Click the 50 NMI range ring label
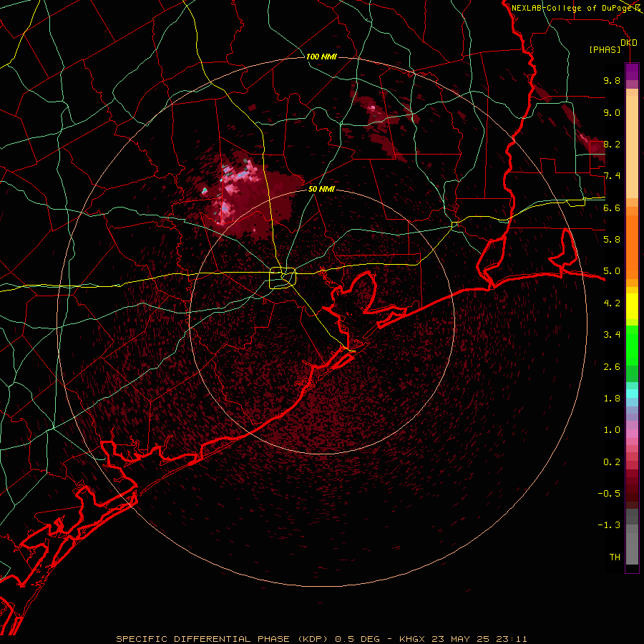This screenshot has height=644, width=644. click(x=321, y=189)
